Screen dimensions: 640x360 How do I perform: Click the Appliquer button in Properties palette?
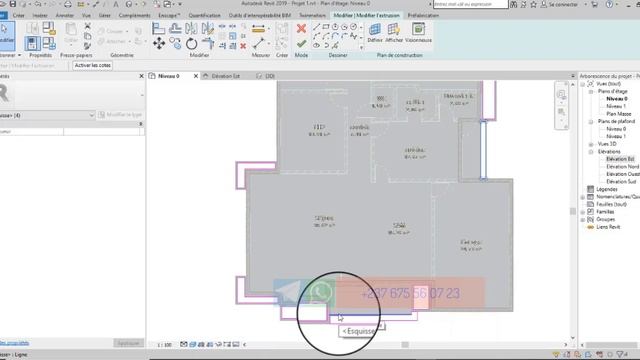(x=128, y=343)
